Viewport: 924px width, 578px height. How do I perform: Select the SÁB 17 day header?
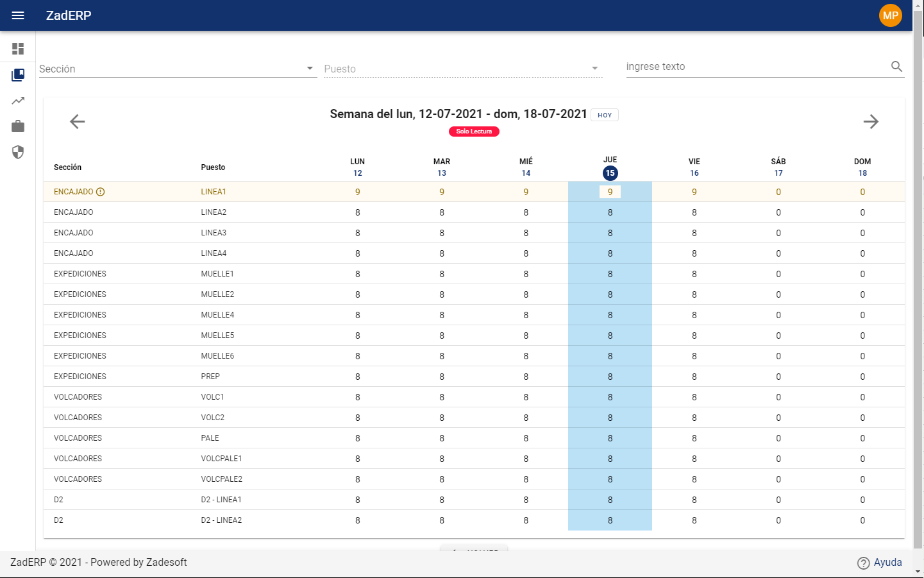[778, 167]
